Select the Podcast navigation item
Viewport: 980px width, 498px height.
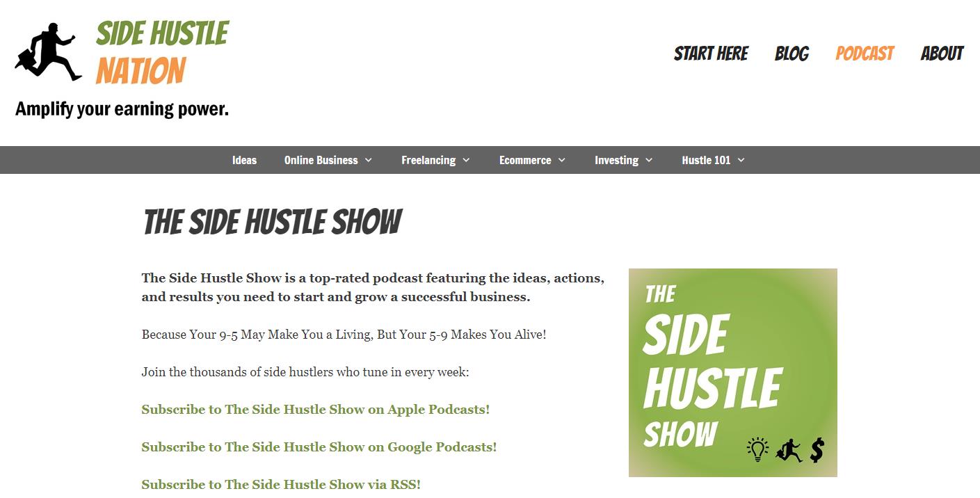pos(865,54)
